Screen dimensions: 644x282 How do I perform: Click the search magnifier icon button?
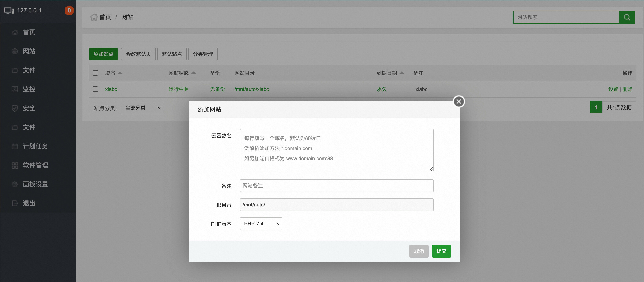point(626,17)
